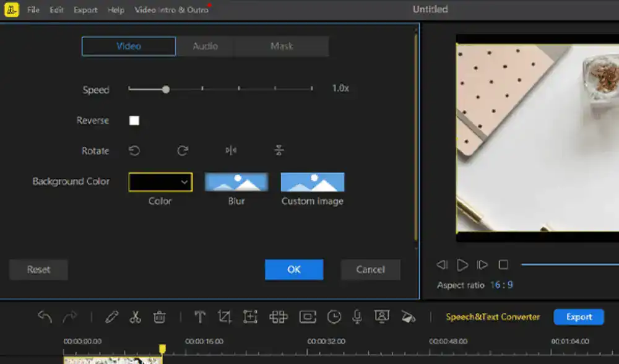Open the background Color dropdown
Viewport: 619px width, 364px height.
point(160,182)
